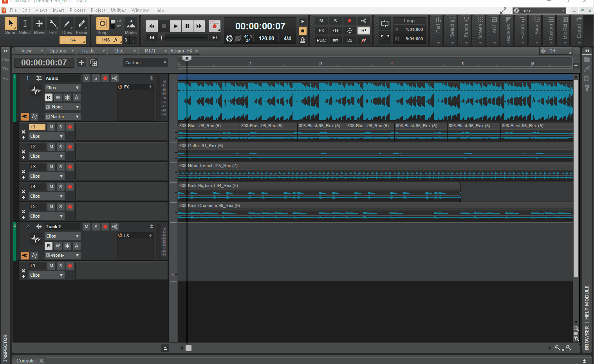The image size is (594, 364).
Task: Arm Track 2 for recording
Action: pos(105,227)
